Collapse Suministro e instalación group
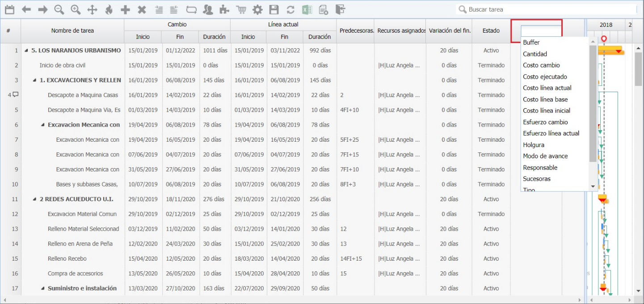 [x=43, y=289]
